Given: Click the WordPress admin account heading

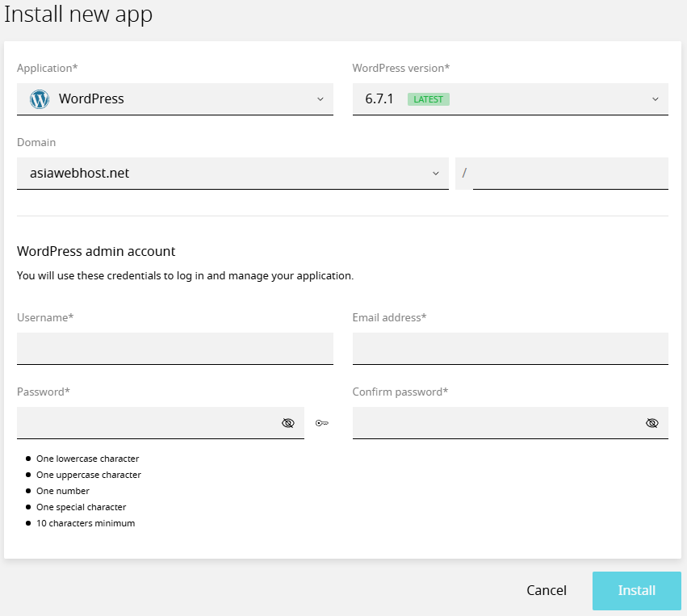Looking at the screenshot, I should 96,251.
